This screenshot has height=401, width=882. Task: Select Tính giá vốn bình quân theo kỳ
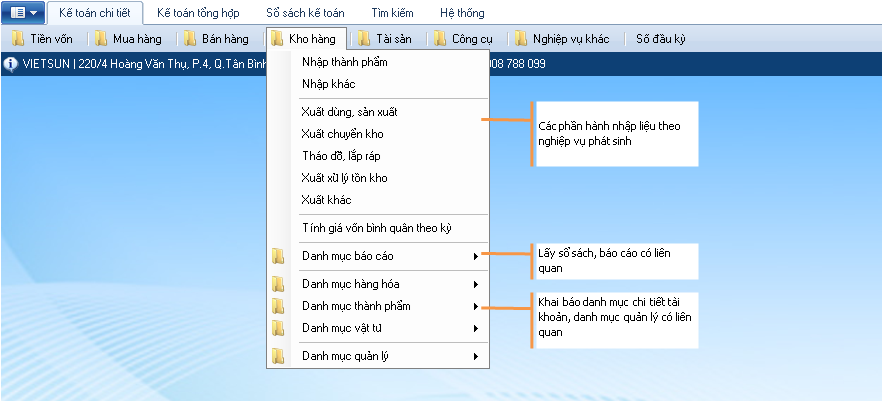point(377,228)
